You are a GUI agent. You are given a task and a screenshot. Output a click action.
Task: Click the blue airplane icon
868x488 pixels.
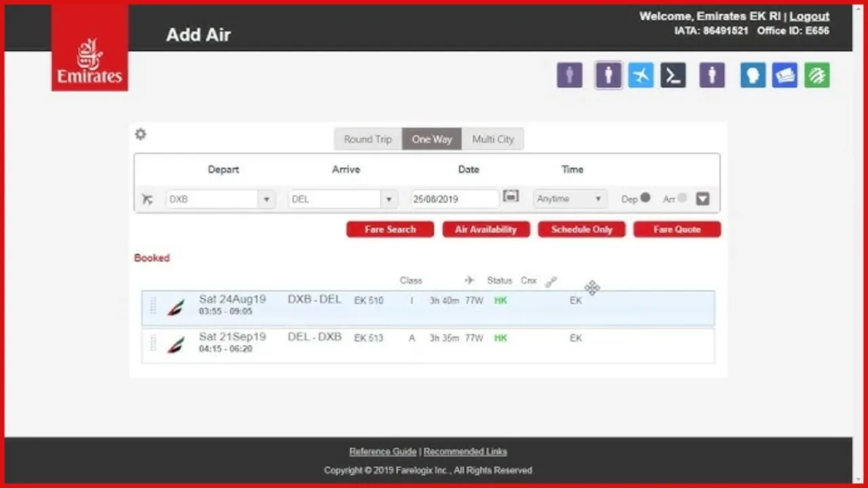(x=640, y=75)
